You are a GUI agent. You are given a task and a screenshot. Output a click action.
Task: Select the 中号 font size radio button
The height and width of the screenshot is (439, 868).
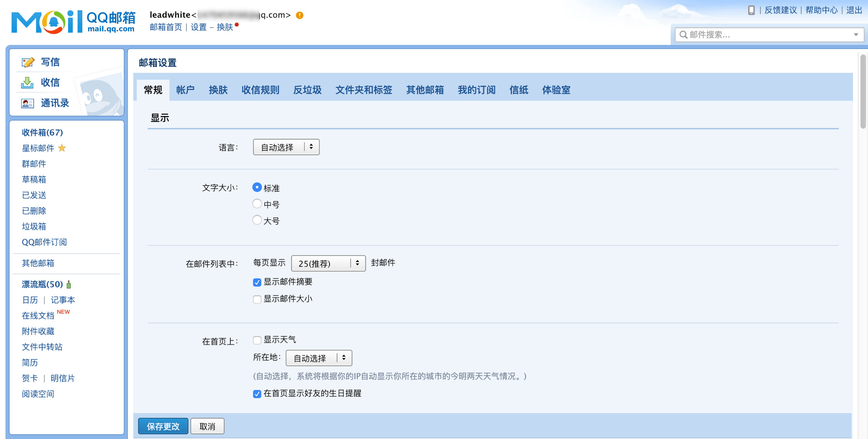[x=257, y=203]
